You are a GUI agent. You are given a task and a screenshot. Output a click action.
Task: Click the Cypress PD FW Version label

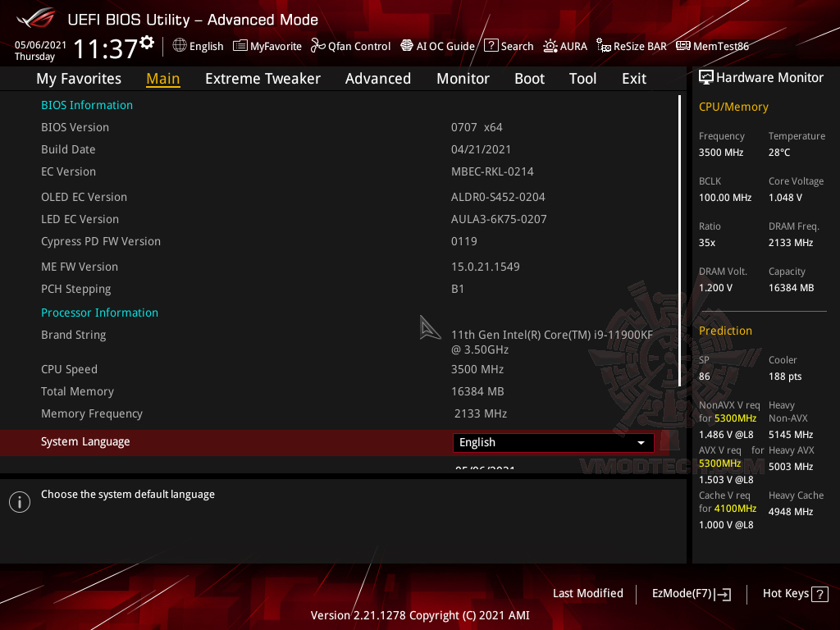(x=101, y=242)
